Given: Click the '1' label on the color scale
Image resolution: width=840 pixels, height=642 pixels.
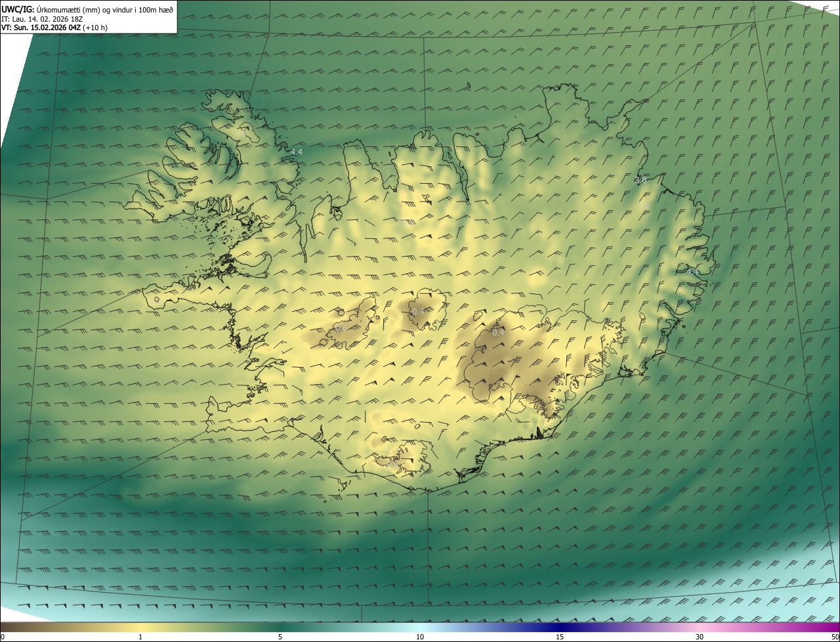Looking at the screenshot, I should [x=140, y=637].
